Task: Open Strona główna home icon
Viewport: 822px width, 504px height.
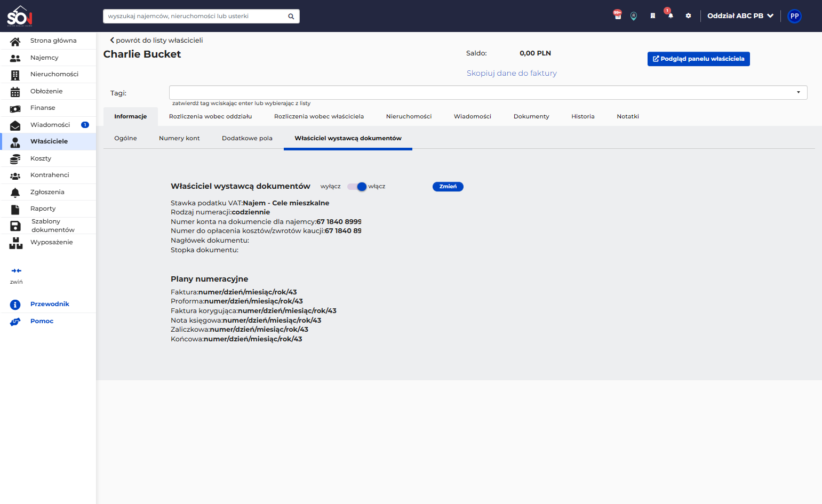Action: click(15, 41)
